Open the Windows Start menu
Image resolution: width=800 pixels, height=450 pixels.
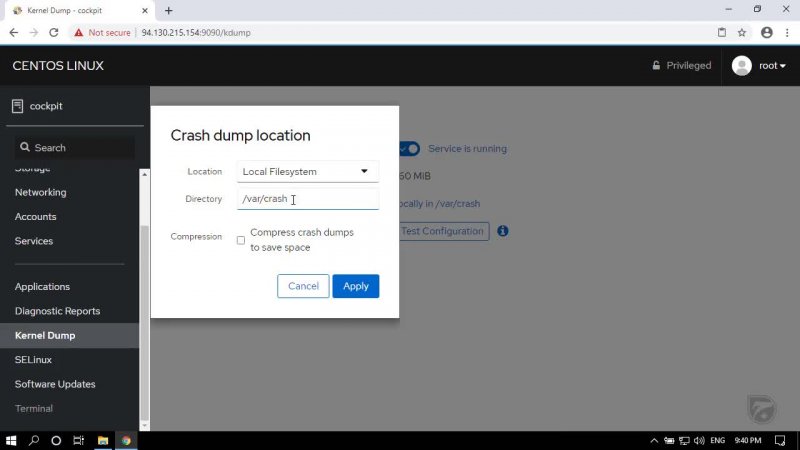[12, 440]
